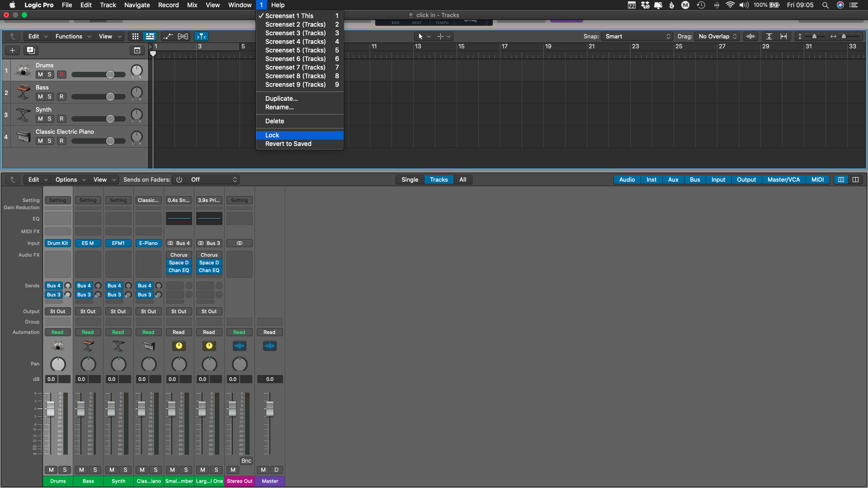Choose Screenset 5 (Tracks) from menu
This screenshot has width=868, height=488.
click(300, 50)
